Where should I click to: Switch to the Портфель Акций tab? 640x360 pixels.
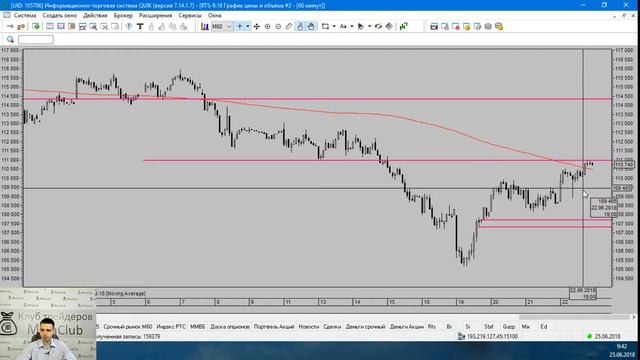tap(274, 327)
